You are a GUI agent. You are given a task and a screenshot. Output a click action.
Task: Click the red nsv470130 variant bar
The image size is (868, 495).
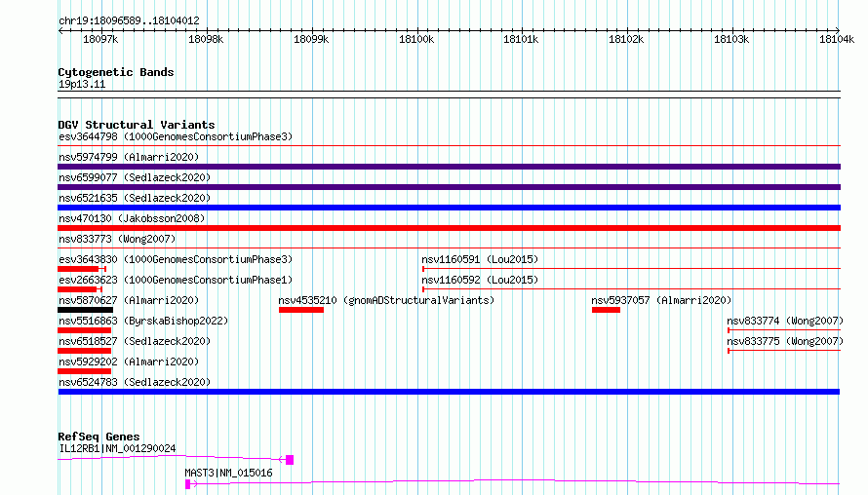tap(449, 228)
